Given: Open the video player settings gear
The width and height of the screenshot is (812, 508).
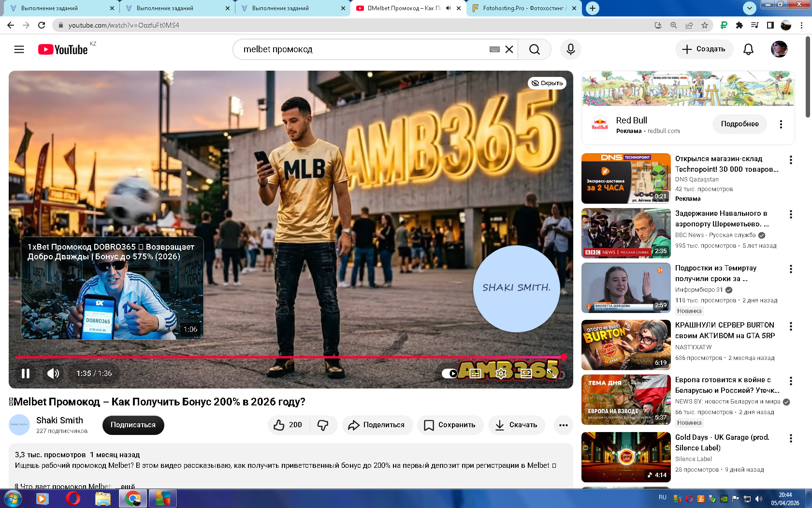Looking at the screenshot, I should (501, 374).
